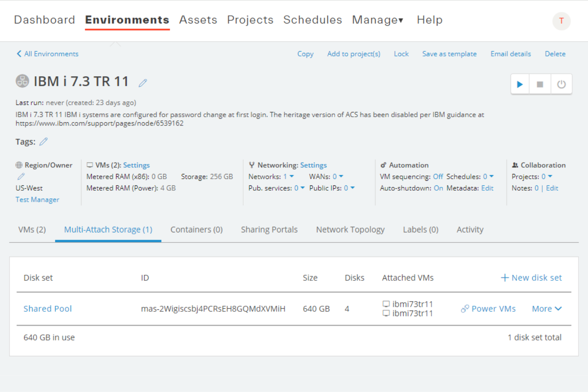Open the Manage menu

377,20
